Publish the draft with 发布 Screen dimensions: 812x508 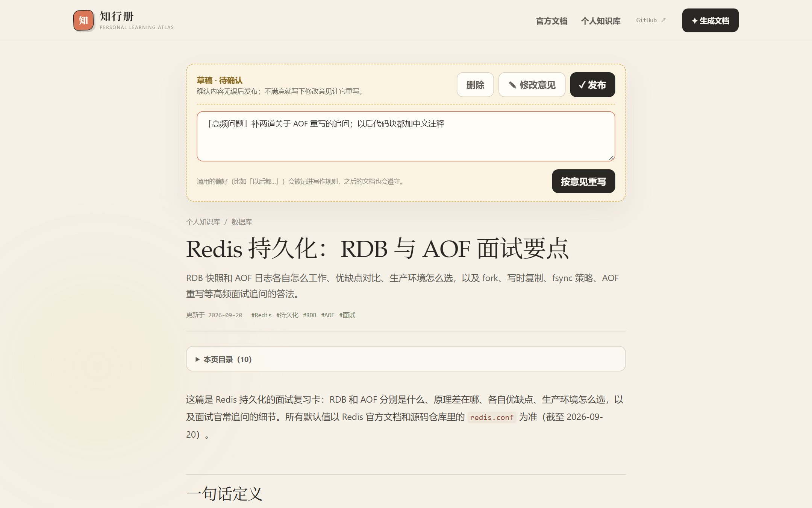point(592,85)
